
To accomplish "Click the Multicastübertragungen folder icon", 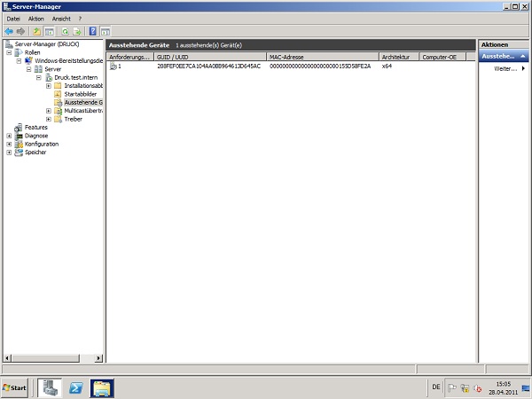I will pyautogui.click(x=58, y=111).
